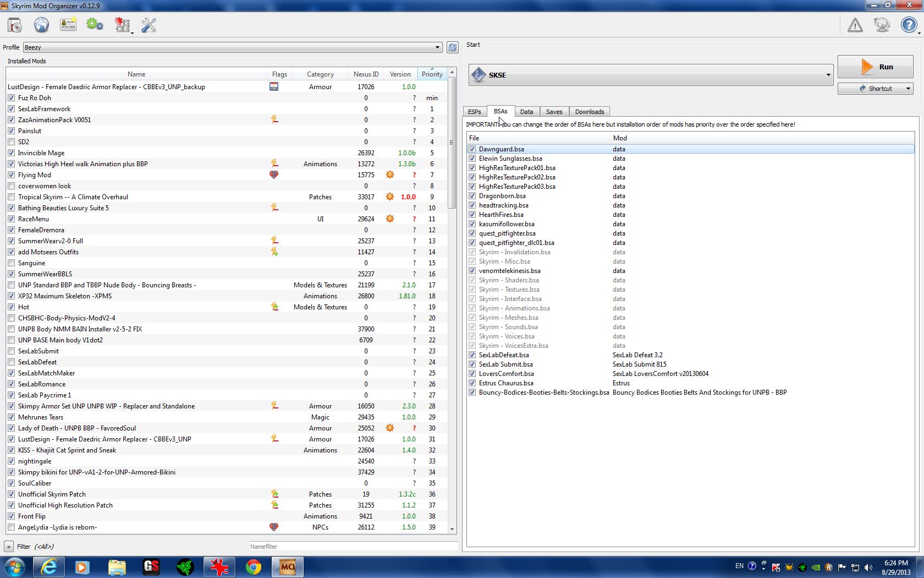Open Windows Media Player from the taskbar
This screenshot has width=924, height=578.
pos(83,567)
